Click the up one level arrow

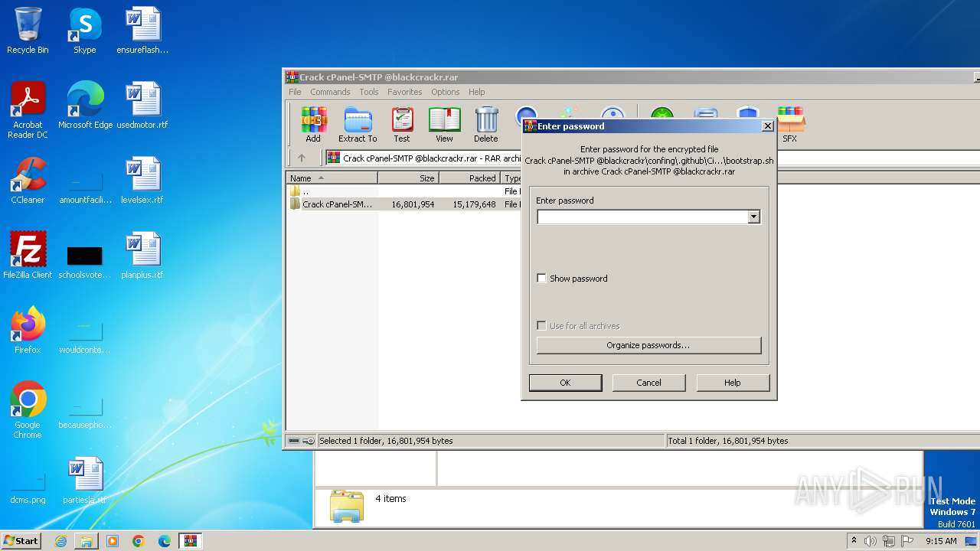[302, 158]
